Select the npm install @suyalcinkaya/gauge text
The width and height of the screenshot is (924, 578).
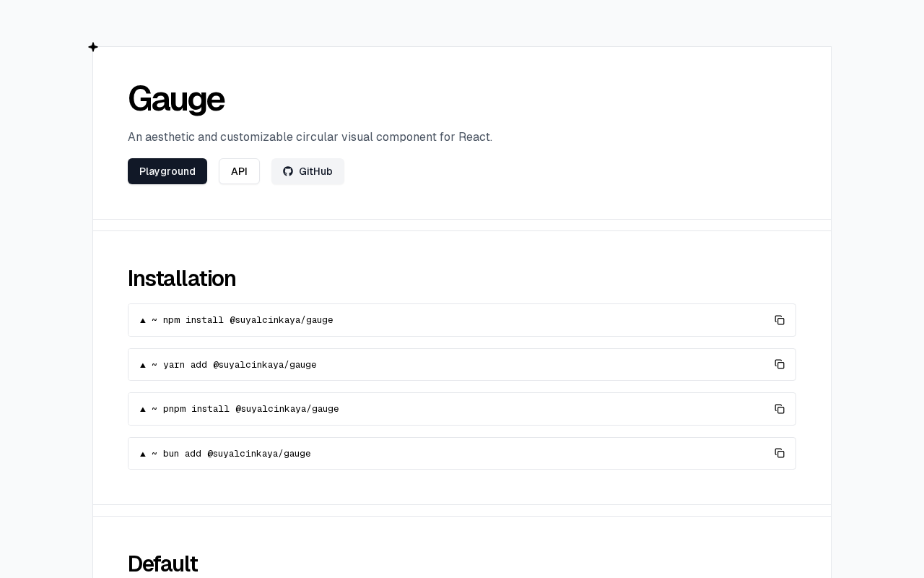pos(248,320)
